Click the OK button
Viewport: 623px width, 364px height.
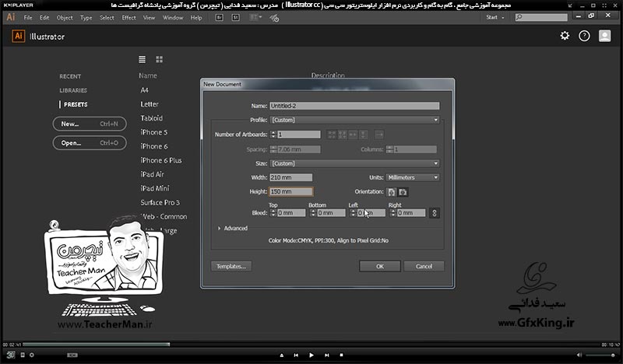coord(380,266)
